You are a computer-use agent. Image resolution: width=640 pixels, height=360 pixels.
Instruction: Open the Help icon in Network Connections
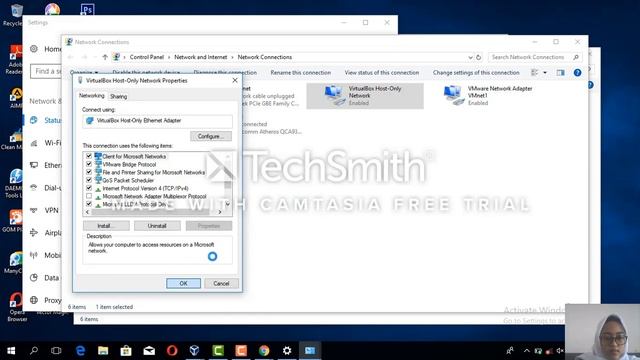pos(577,73)
